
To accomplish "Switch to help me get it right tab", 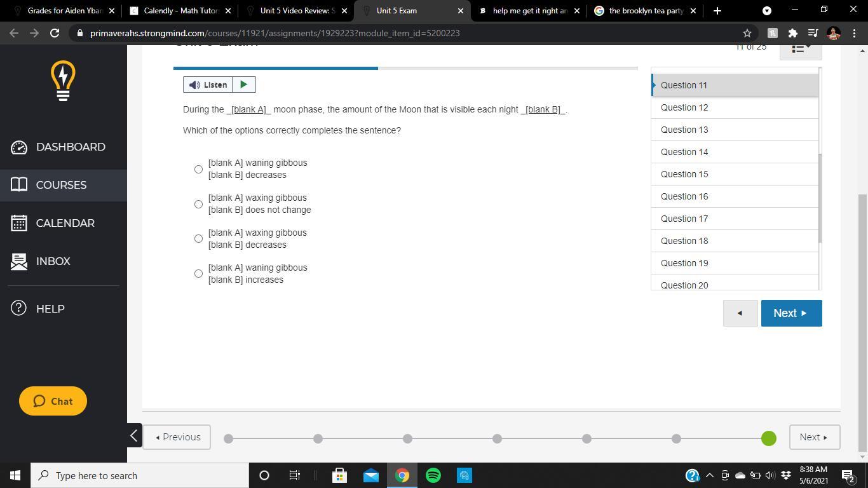I will pyautogui.click(x=529, y=11).
